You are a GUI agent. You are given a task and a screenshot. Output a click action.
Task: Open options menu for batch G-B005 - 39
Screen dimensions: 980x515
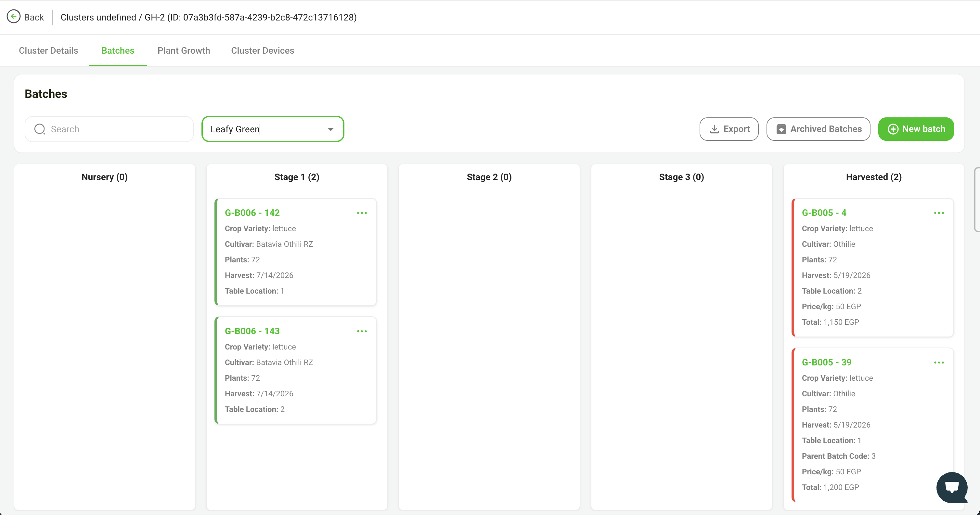[939, 363]
